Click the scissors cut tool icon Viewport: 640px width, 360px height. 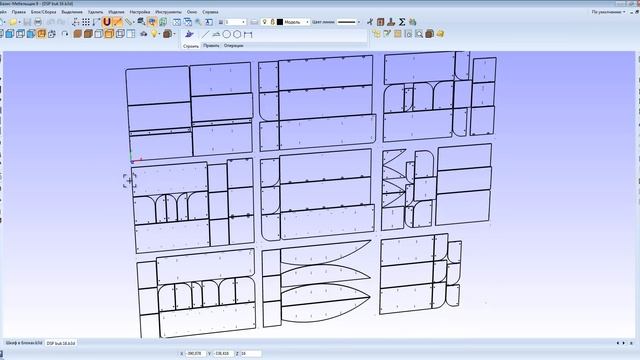tap(370, 22)
